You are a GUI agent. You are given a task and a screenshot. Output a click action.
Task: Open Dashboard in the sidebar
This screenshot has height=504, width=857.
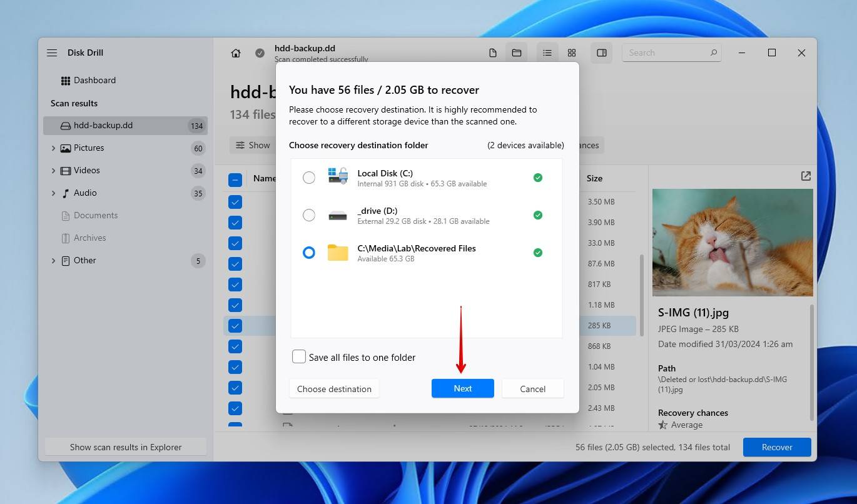pos(94,80)
